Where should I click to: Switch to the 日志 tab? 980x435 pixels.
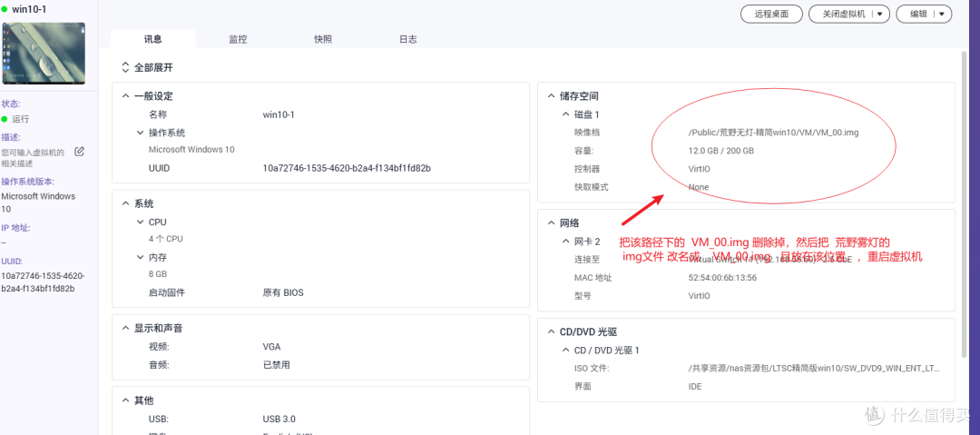(408, 39)
